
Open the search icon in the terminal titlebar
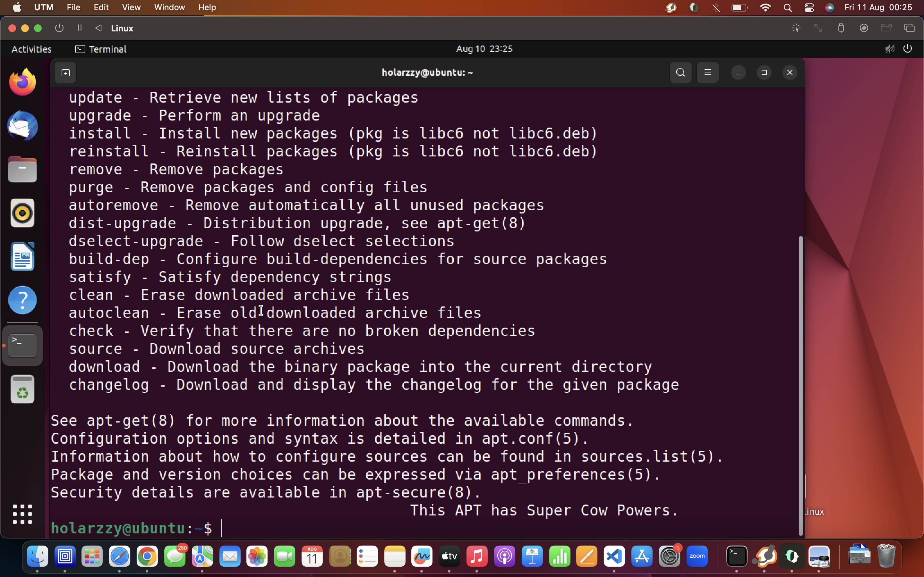pyautogui.click(x=680, y=72)
